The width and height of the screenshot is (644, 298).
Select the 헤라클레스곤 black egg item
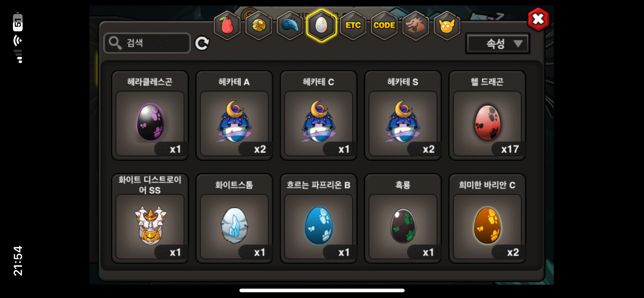click(x=150, y=116)
